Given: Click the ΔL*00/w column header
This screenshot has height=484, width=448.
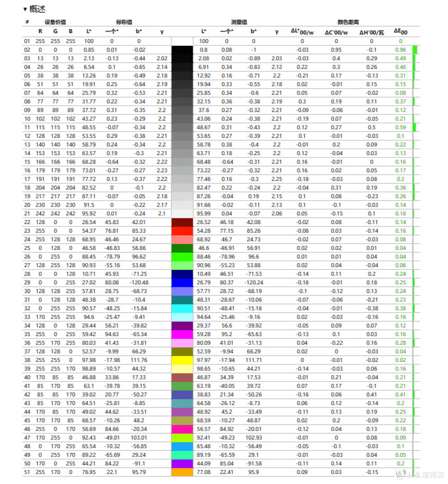Looking at the screenshot, I should (302, 32).
